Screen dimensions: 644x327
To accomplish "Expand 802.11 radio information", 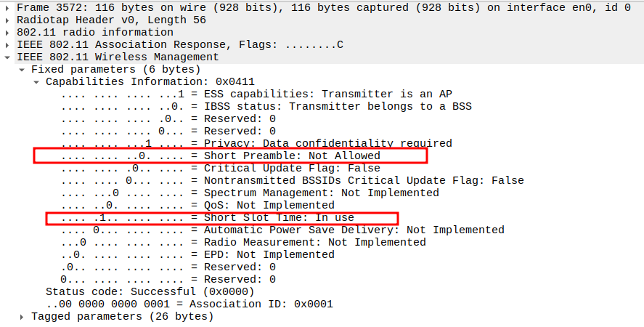I will (x=8, y=32).
